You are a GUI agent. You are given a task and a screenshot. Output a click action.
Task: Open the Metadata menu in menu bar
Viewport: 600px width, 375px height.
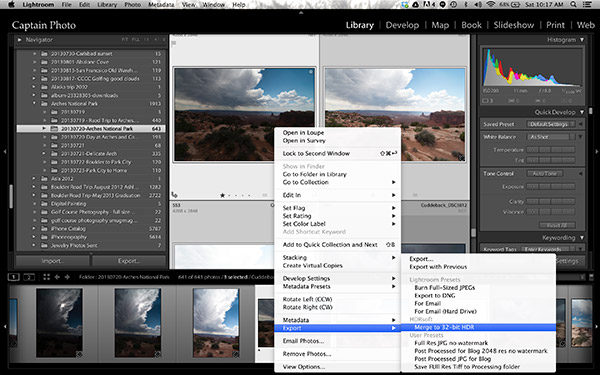160,5
